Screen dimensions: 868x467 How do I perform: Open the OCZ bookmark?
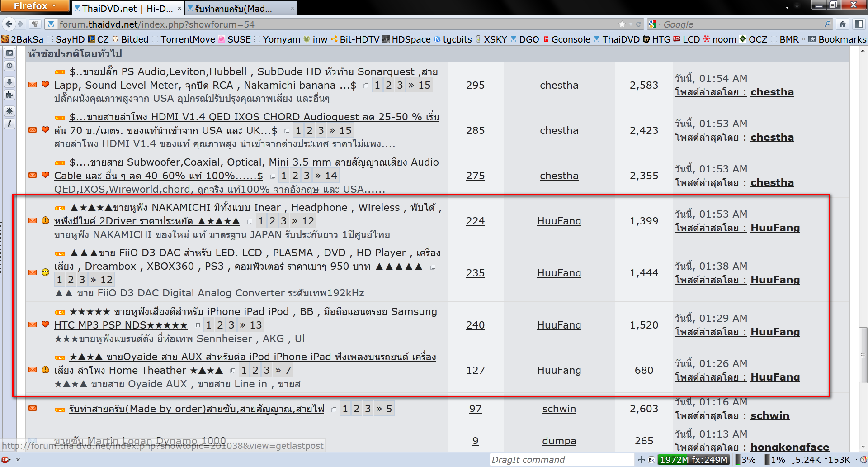tap(753, 39)
